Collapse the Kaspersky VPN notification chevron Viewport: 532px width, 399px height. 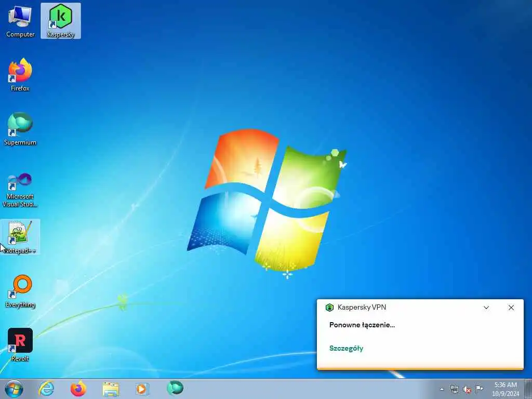pos(486,308)
